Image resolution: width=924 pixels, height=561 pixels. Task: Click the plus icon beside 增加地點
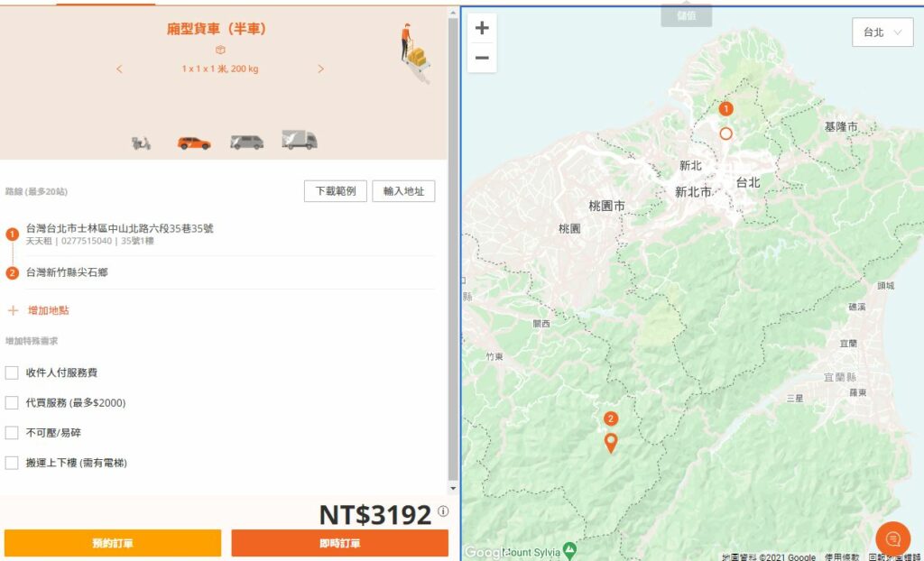[x=13, y=310]
